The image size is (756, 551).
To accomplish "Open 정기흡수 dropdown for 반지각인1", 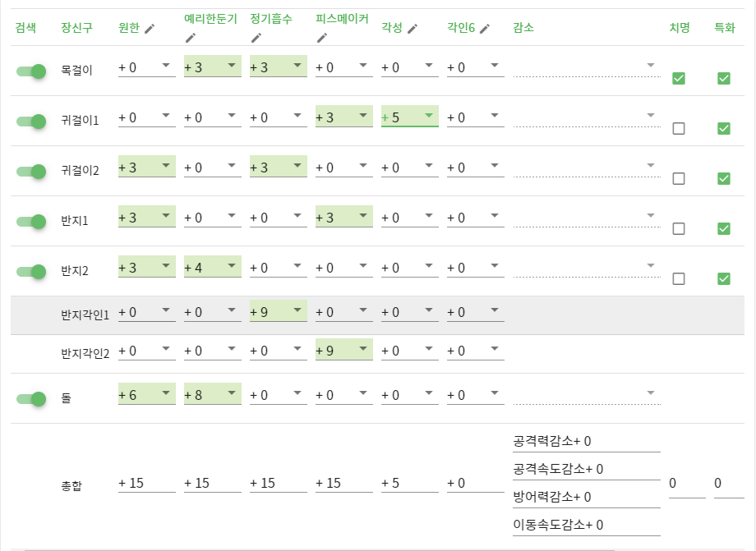I will pyautogui.click(x=279, y=312).
